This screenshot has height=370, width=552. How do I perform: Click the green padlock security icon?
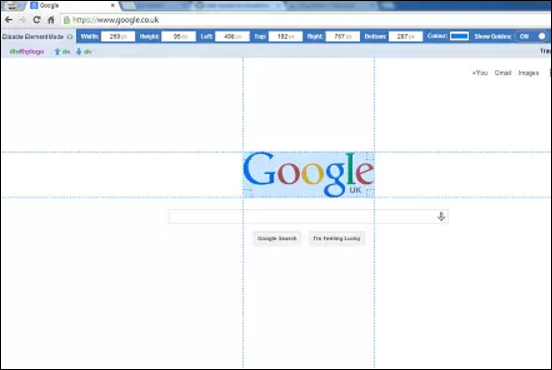67,20
